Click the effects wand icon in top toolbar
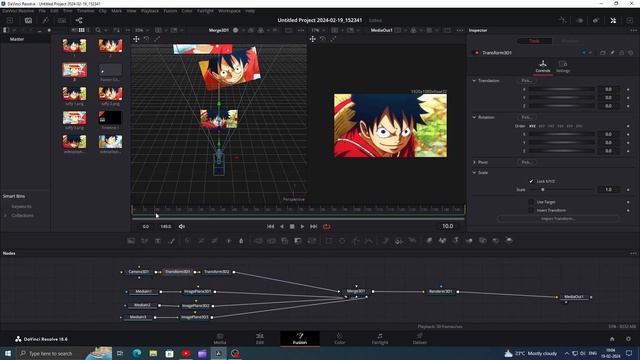Image resolution: width=640 pixels, height=360 pixels. click(x=45, y=20)
